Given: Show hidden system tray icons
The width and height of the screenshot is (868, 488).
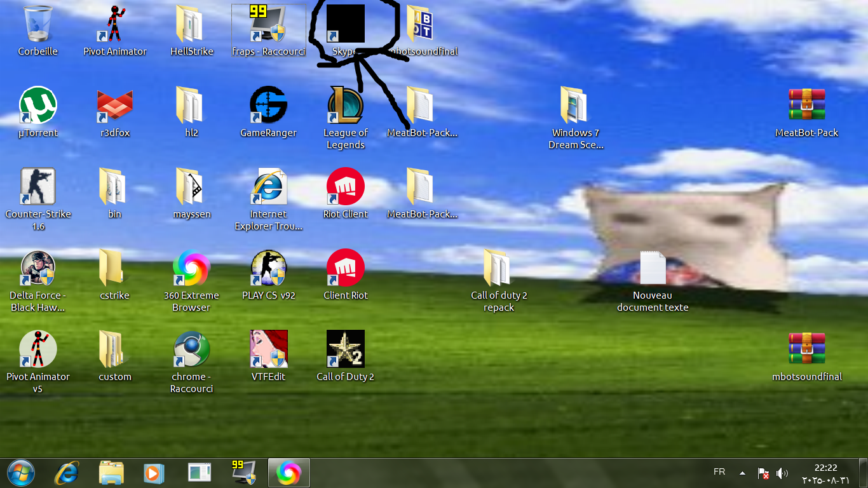Looking at the screenshot, I should point(742,473).
